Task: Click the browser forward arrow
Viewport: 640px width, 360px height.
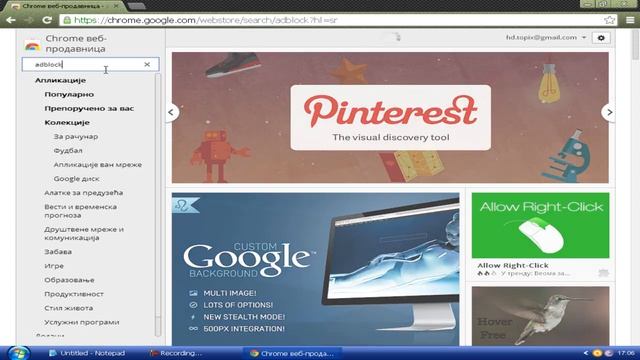Action: coord(29,20)
